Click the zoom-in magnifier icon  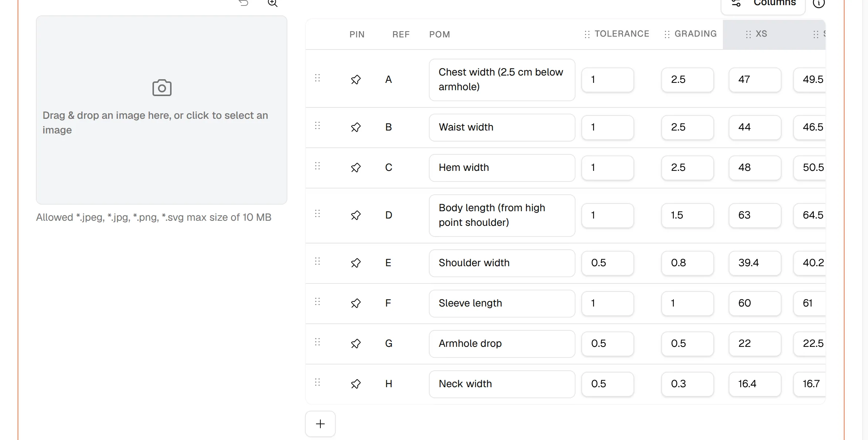[272, 3]
